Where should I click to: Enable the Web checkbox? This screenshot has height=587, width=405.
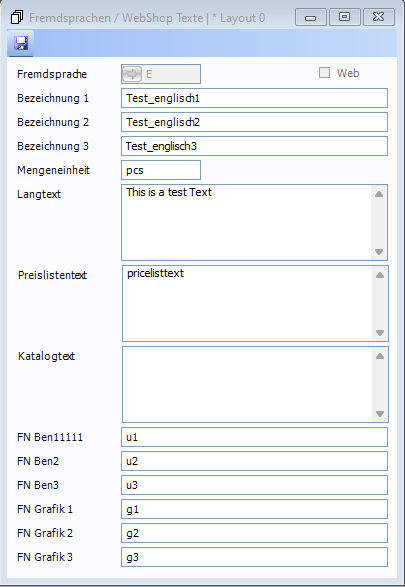[x=324, y=73]
